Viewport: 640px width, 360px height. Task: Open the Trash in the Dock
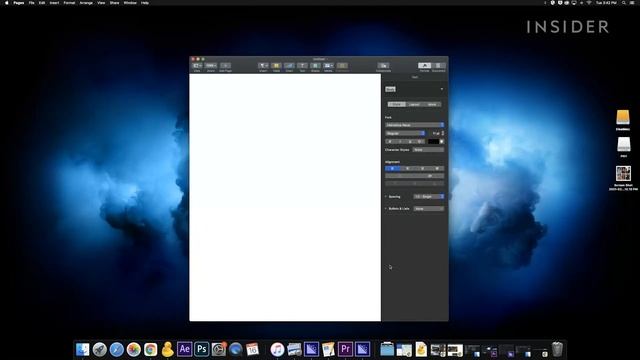pyautogui.click(x=557, y=349)
